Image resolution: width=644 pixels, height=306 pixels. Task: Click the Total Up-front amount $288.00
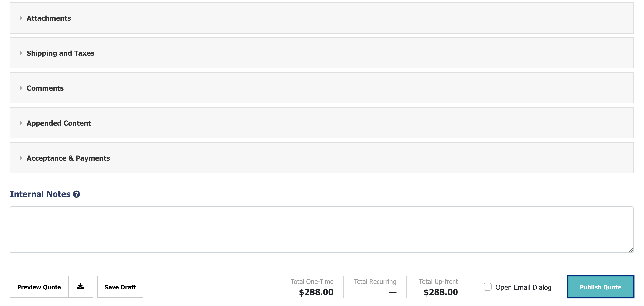[x=440, y=292]
